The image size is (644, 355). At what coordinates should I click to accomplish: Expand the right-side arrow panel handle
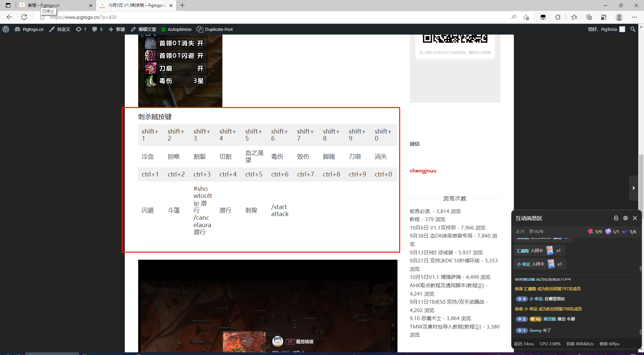[x=633, y=188]
